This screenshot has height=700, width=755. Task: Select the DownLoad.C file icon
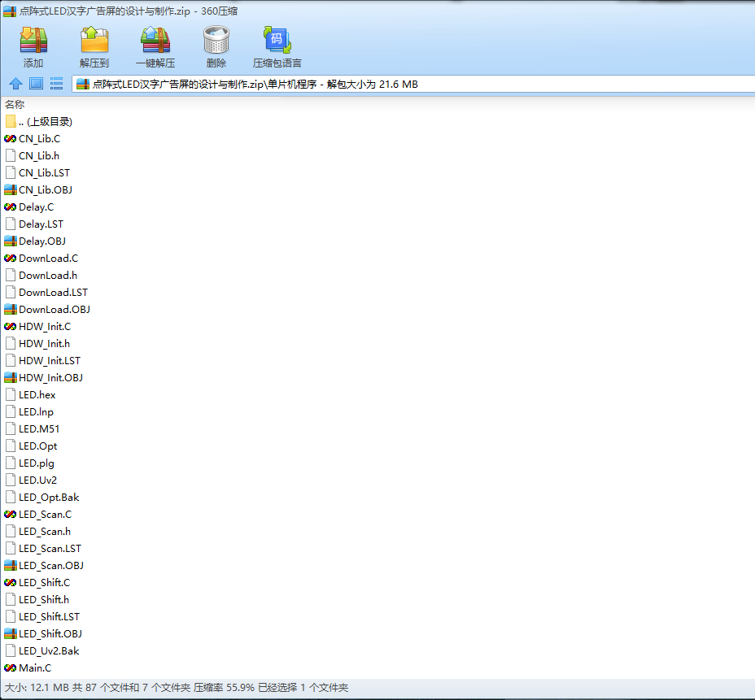point(10,259)
